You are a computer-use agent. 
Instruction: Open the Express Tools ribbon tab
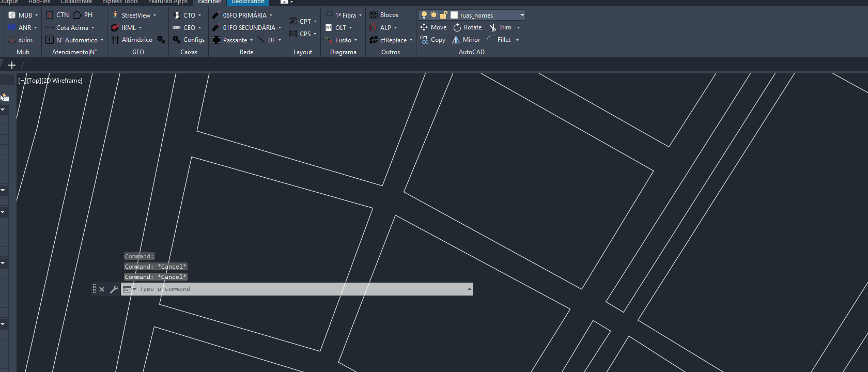tap(120, 2)
